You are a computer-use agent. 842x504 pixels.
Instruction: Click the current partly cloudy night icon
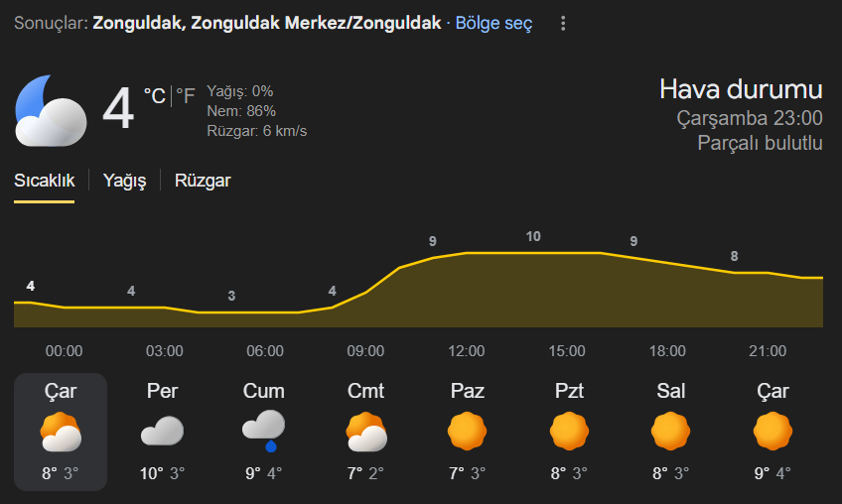50,109
